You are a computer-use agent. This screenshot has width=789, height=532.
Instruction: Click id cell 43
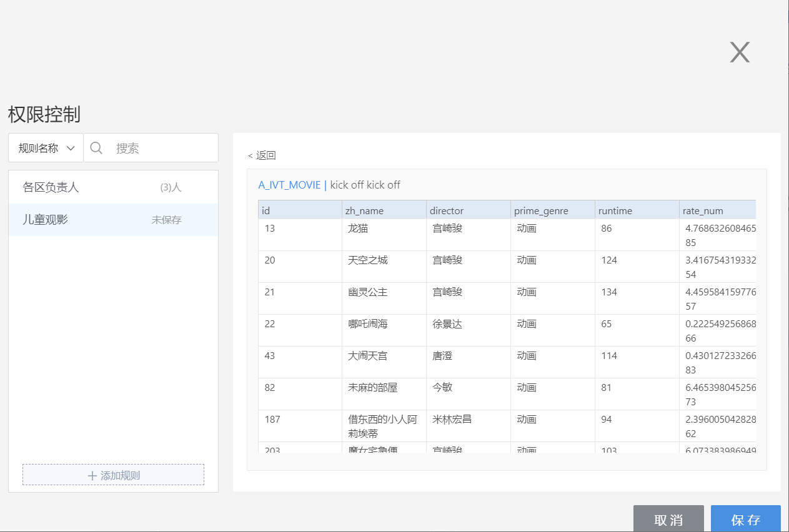tap(300, 363)
